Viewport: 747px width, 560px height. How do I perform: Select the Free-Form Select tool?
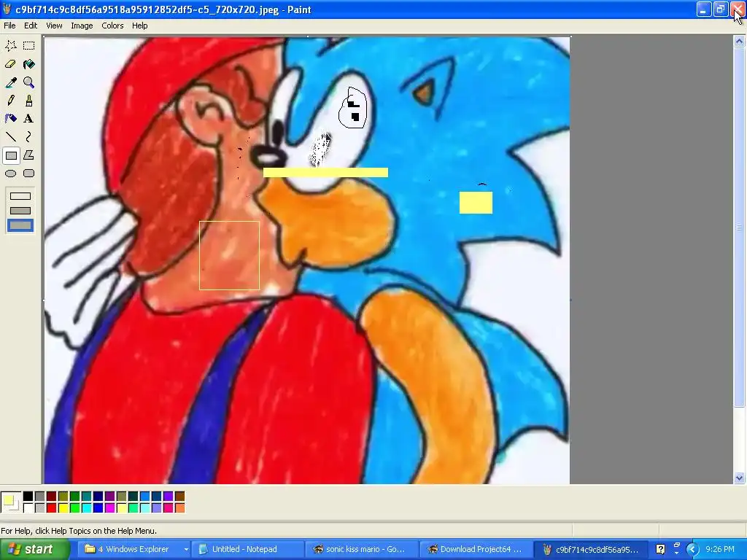[x=11, y=46]
